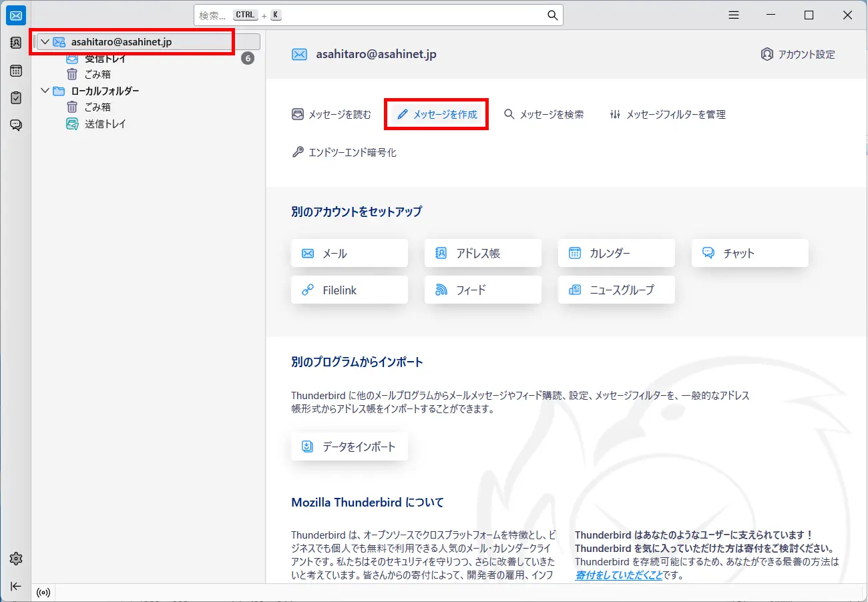Screen dimensions: 868x602
Task: Open the Chat icon in left sidebar
Action: (x=16, y=125)
